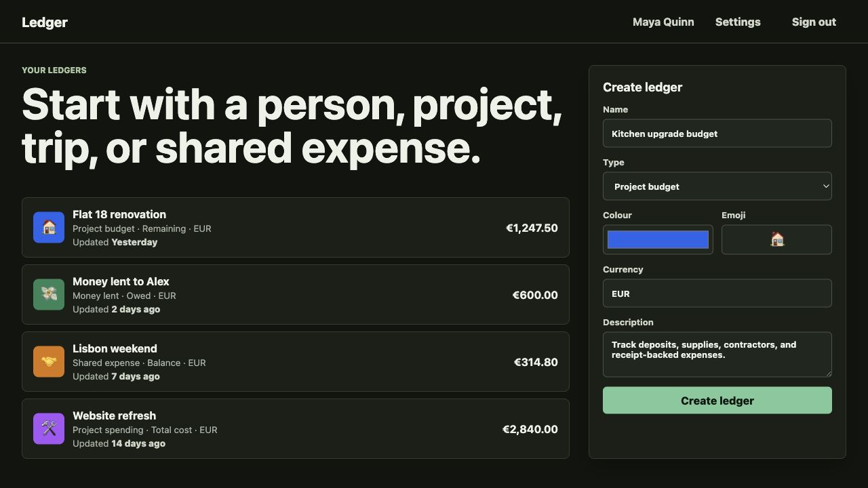Submit the green Create ledger button
868x488 pixels.
click(717, 401)
